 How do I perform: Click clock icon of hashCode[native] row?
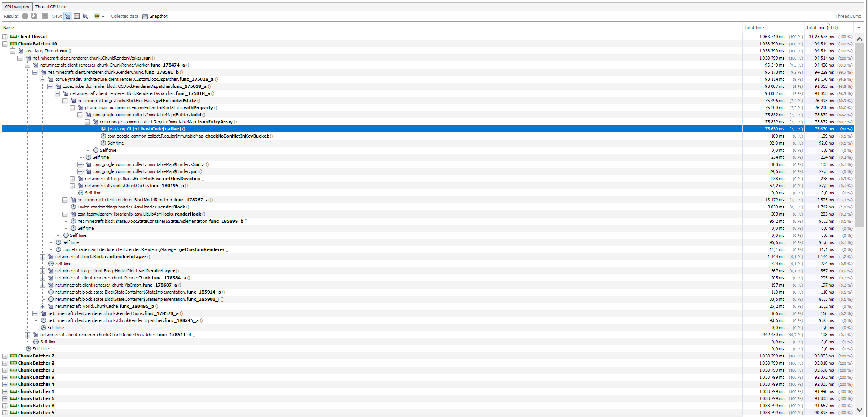point(103,129)
